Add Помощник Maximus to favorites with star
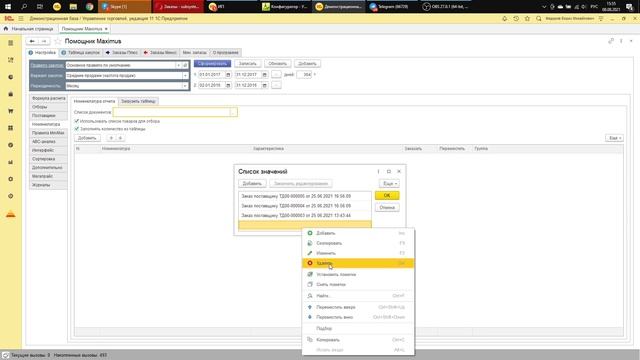 point(58,41)
